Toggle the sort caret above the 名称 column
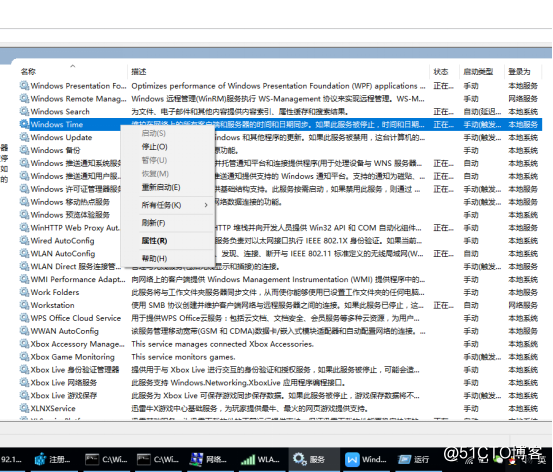Viewport: 553px width, 472px height. pyautogui.click(x=73, y=66)
